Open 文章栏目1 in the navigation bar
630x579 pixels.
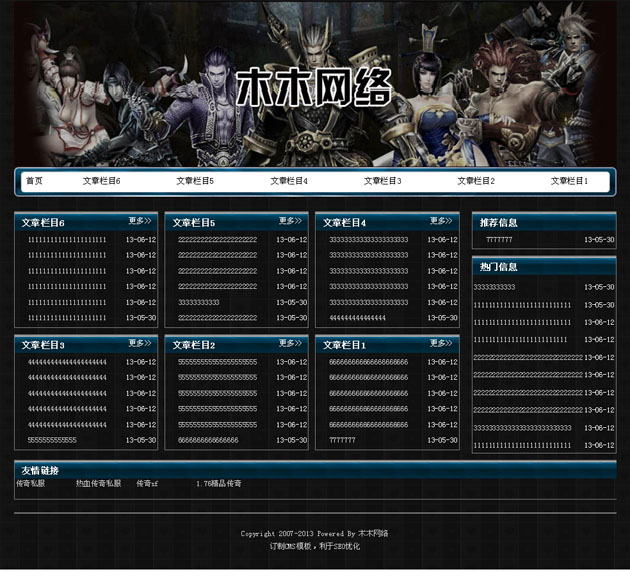pyautogui.click(x=569, y=181)
